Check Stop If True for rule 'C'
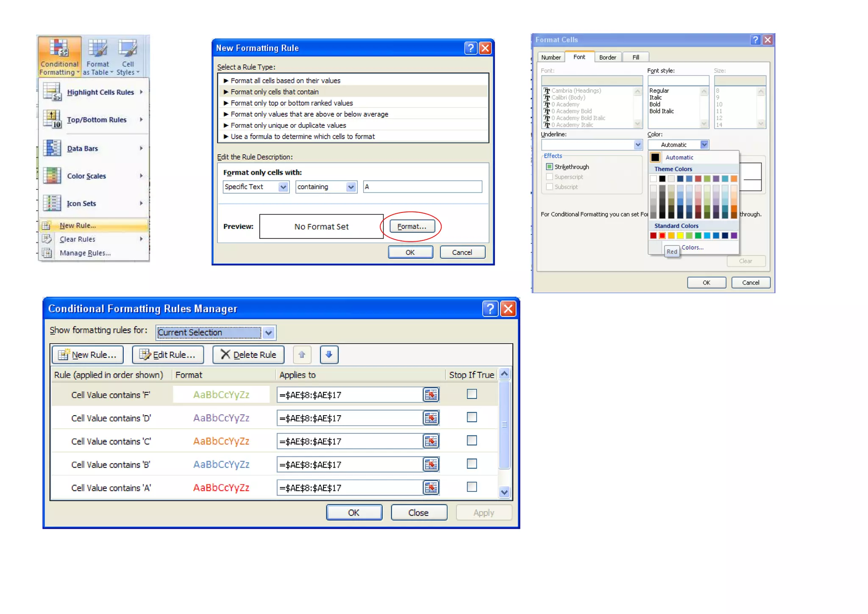The image size is (868, 614). (x=472, y=441)
